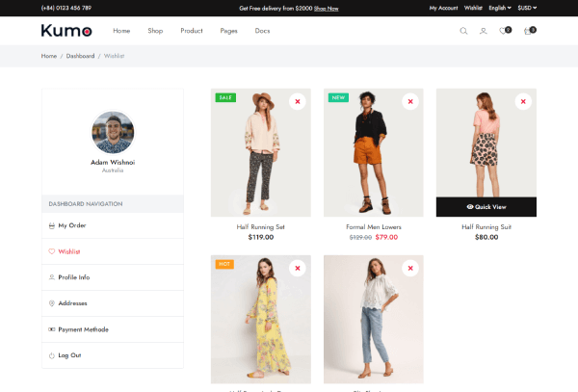578x392 pixels.
Task: Open the search icon in header
Action: [463, 31]
